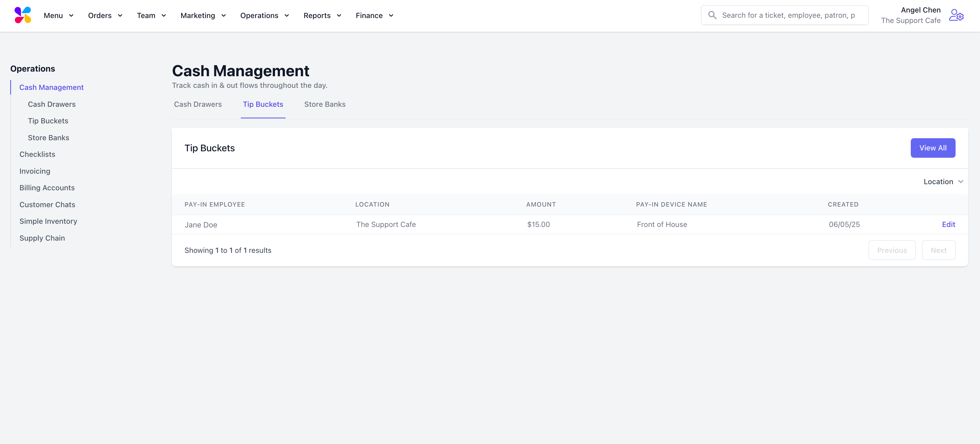The image size is (980, 444).
Task: Open Checklists in the sidebar
Action: coord(37,154)
